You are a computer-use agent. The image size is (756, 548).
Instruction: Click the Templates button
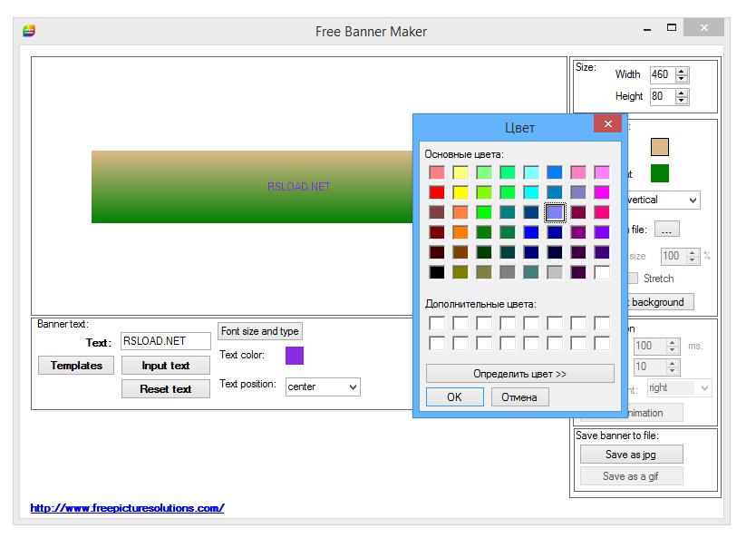point(76,366)
